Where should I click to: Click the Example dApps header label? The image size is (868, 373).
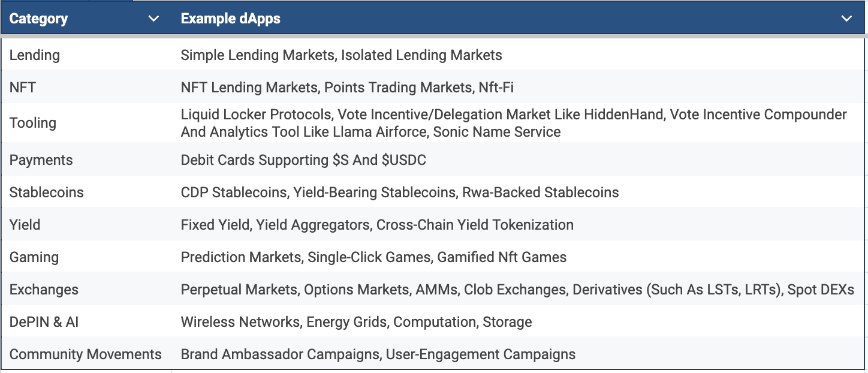(x=230, y=19)
